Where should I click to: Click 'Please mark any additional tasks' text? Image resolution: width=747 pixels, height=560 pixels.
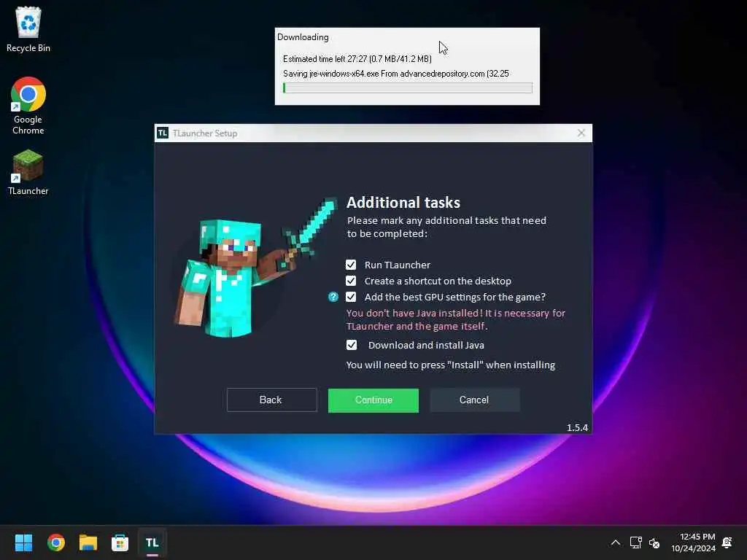[x=447, y=227]
